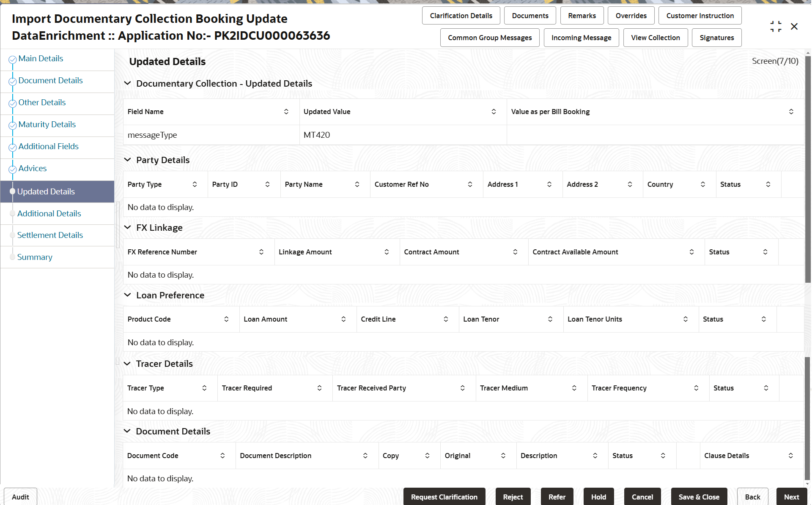Viewport: 812px width, 505px height.
Task: Collapse Loan Preference section
Action: click(127, 295)
